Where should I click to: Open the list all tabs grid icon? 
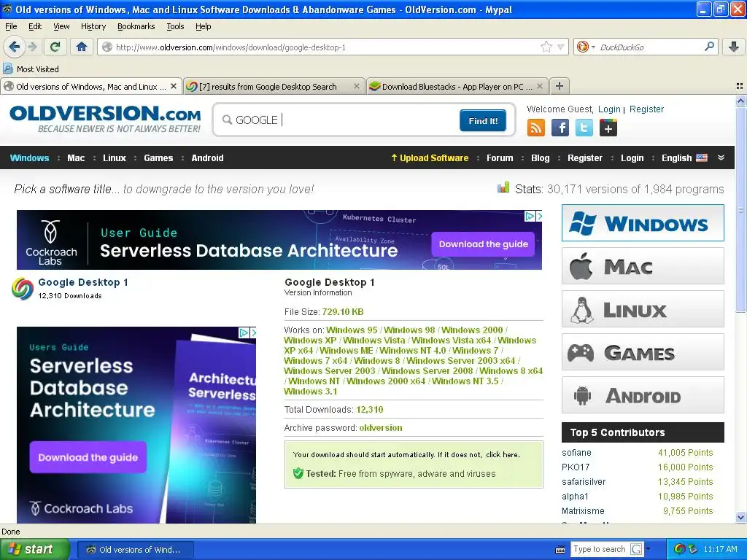pos(739,86)
